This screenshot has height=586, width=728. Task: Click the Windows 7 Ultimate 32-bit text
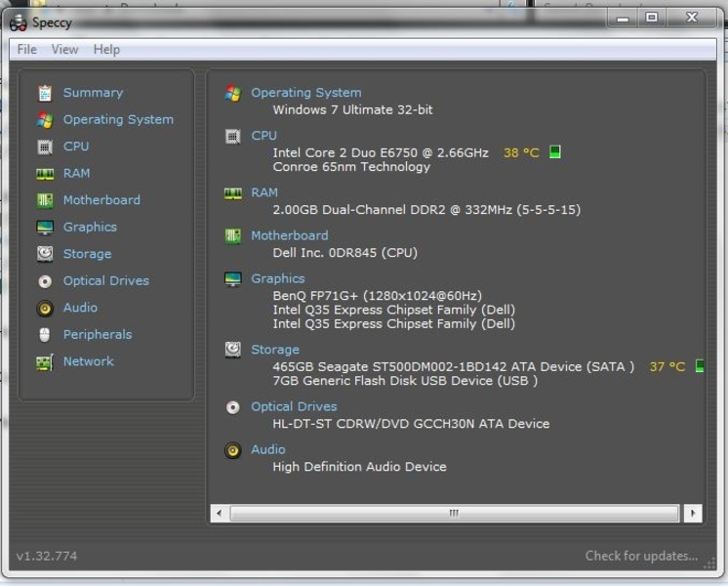pyautogui.click(x=353, y=110)
